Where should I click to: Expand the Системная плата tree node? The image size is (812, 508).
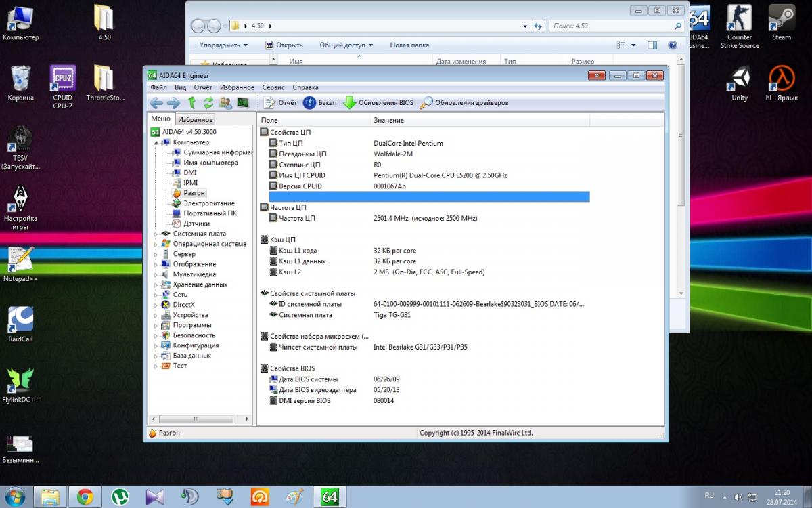click(x=156, y=234)
